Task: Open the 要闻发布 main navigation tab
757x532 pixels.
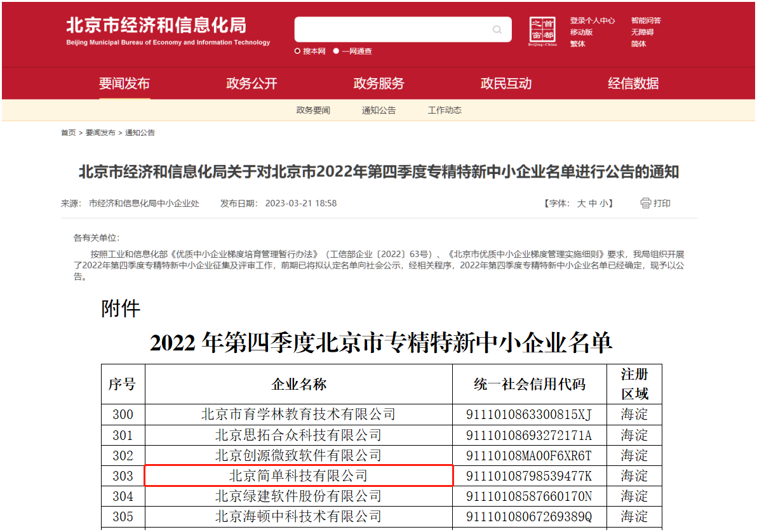Action: click(124, 84)
